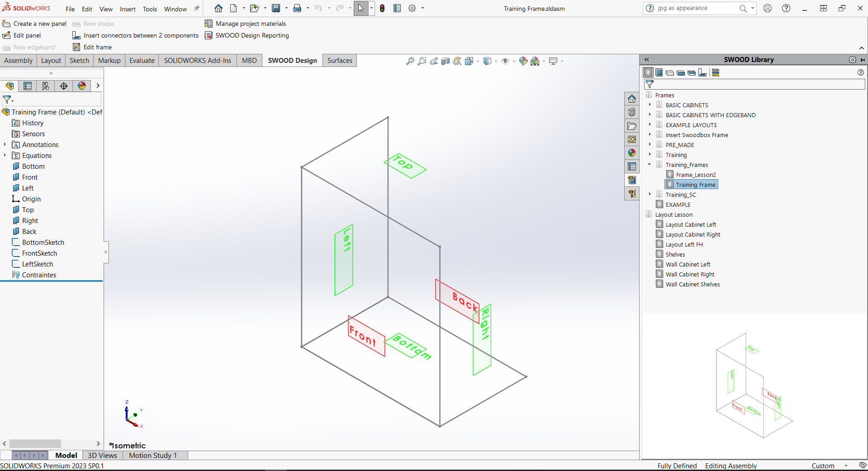Select the Zoom to Area tool
The height and width of the screenshot is (471, 868).
point(422,61)
